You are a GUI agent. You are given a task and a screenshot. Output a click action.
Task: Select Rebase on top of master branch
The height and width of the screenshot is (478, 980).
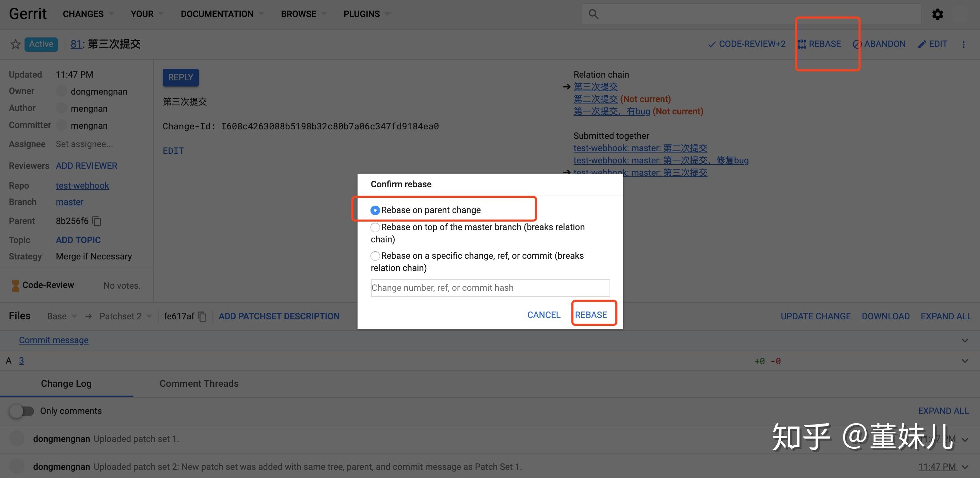pos(375,227)
